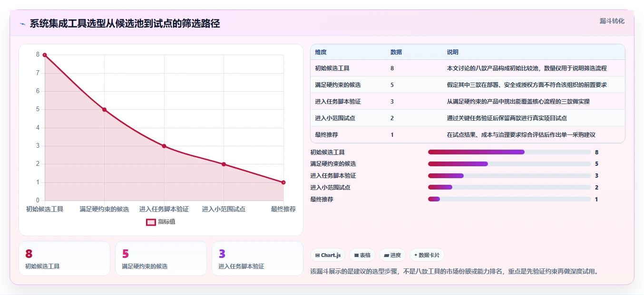Click the description starting 在试点结果、成本

pos(521,135)
